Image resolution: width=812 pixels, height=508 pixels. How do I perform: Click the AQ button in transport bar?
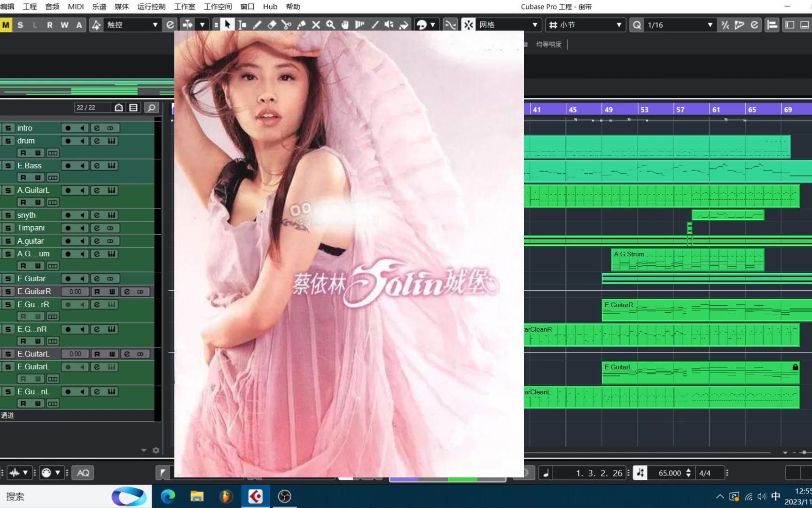click(x=83, y=473)
